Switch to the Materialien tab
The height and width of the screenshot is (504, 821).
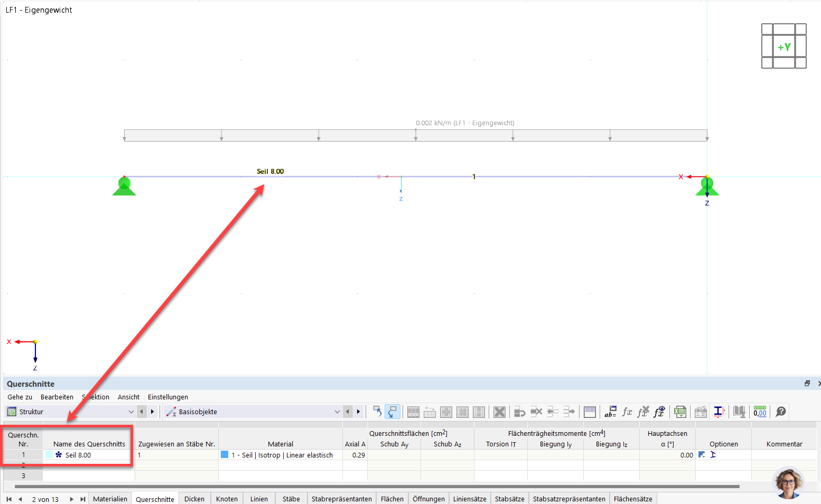[x=110, y=498]
